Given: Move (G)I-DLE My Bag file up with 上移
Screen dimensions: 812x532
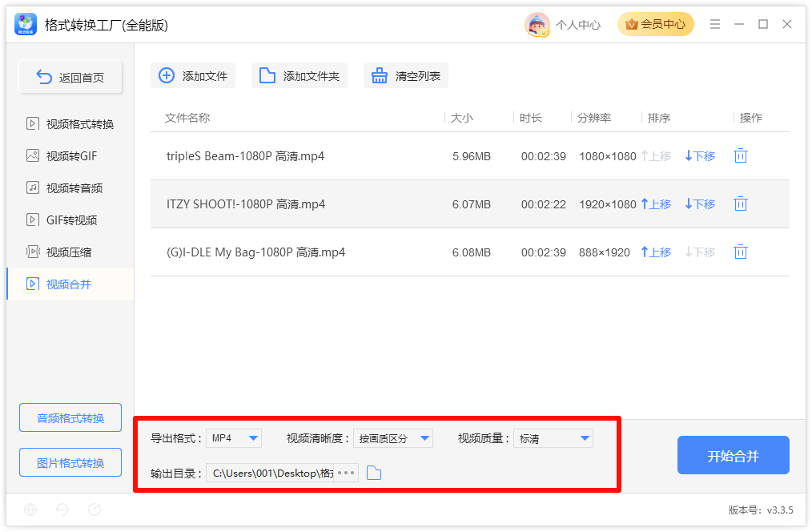Looking at the screenshot, I should pos(656,252).
